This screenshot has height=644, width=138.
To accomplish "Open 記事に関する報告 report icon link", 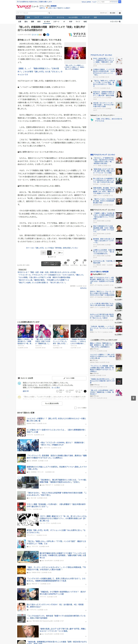I will pos(23,265).
